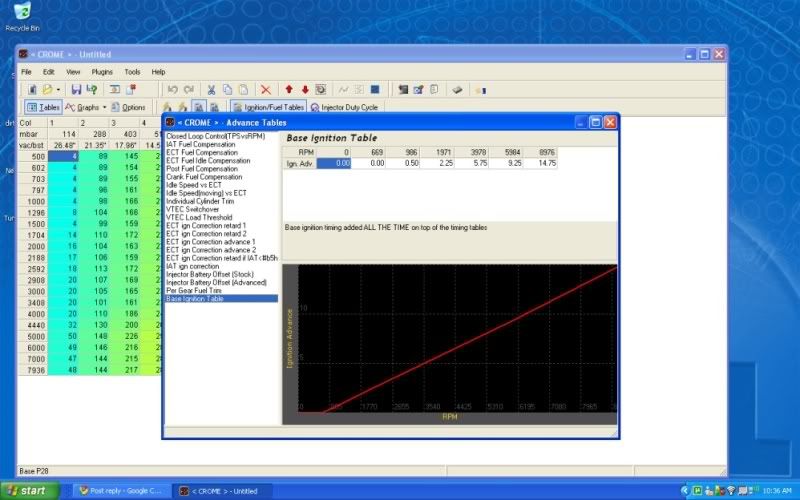Screen dimensions: 800x500
Task: Expand the Graphs dropdown arrow
Action: [x=104, y=107]
